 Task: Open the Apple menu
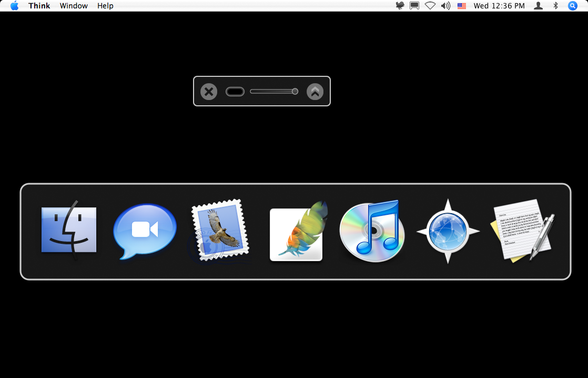(14, 6)
